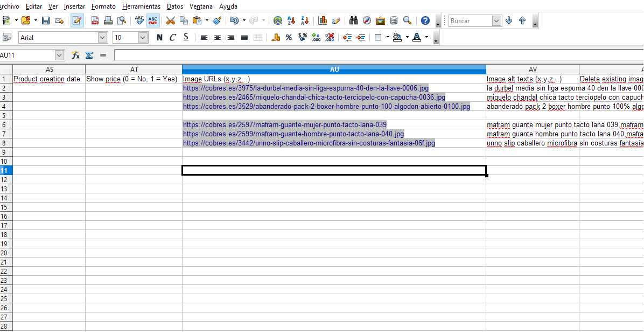Open the Herramientas menu

point(141,6)
